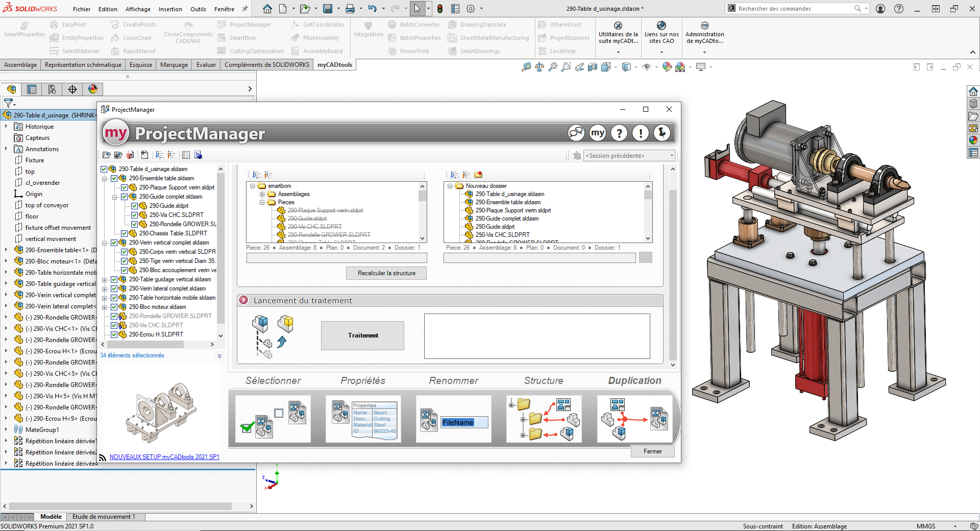Open the Insertion menu
The height and width of the screenshot is (531, 980).
click(x=170, y=9)
